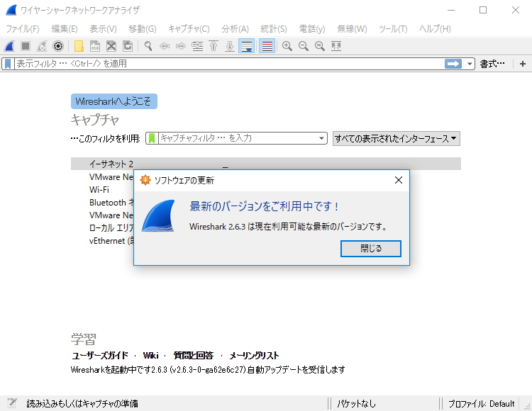This screenshot has height=411, width=532.
Task: Zoom out main window text
Action: 304,46
